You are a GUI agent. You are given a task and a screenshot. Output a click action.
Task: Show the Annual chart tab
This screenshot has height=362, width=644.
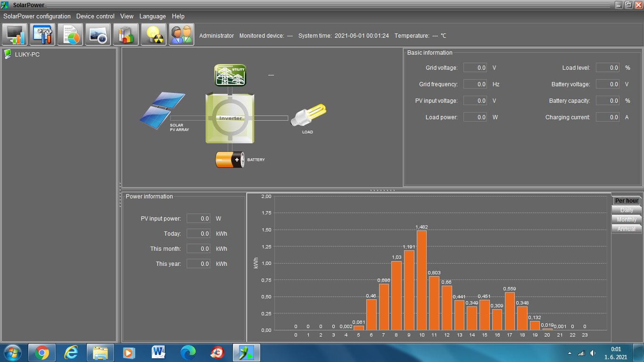627,229
